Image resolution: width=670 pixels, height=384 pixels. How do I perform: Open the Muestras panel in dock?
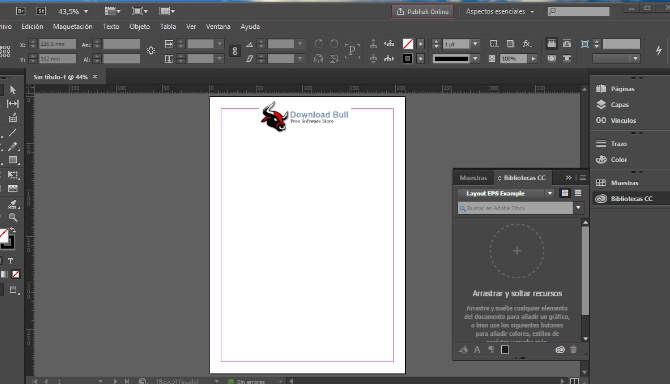(x=617, y=183)
